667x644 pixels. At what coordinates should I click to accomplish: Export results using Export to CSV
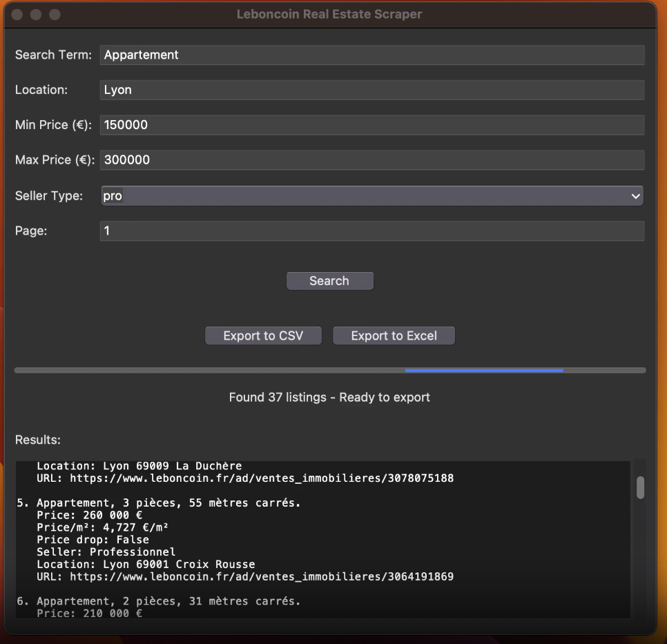coord(263,336)
